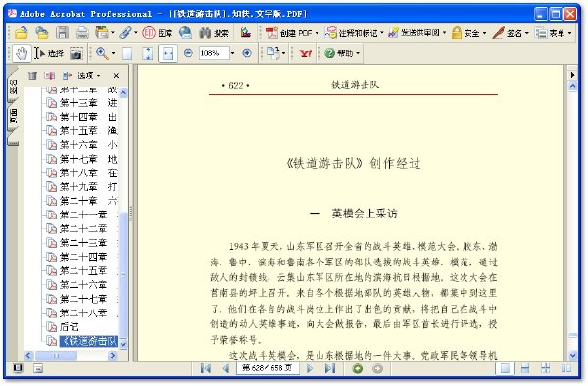Open a file with the Open folder icon
Screen dimensions: 588x386
click(x=22, y=33)
